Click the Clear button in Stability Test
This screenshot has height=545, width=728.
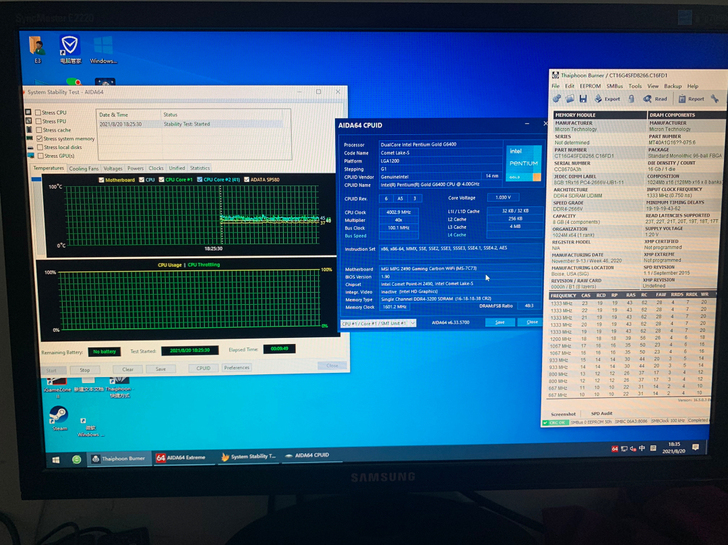(128, 370)
